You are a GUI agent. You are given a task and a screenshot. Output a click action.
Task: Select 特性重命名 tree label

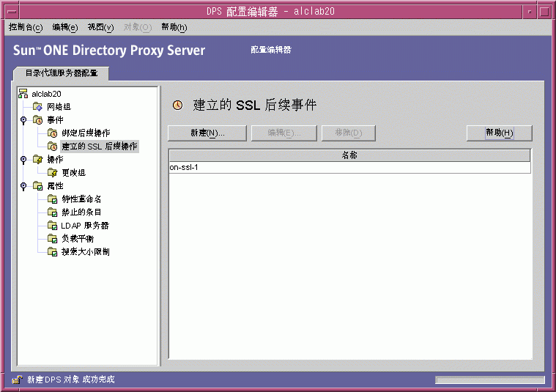click(x=81, y=199)
